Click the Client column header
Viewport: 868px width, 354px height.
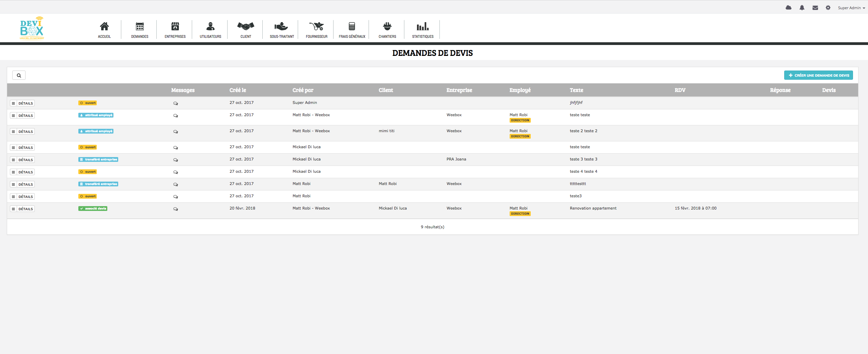[386, 90]
